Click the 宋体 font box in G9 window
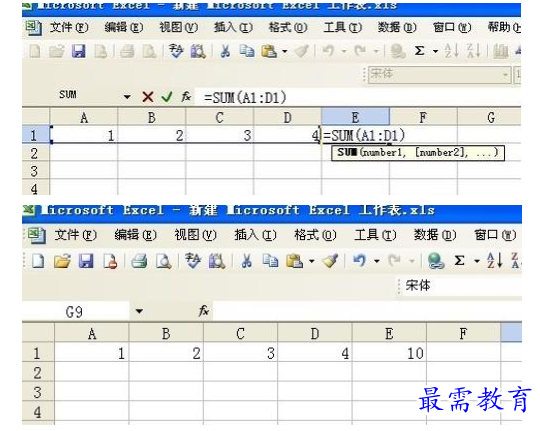The image size is (540, 431). pos(461,286)
